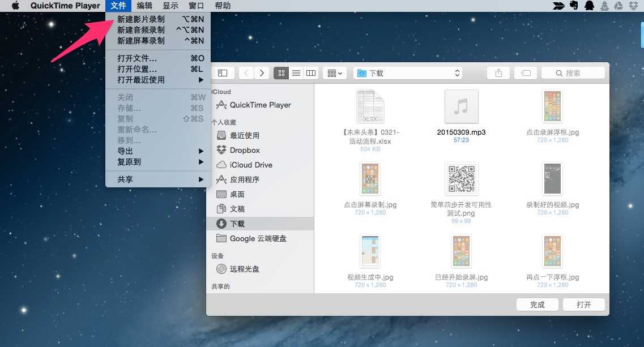Select the 点击屏幕录制.jpg image

click(x=370, y=189)
